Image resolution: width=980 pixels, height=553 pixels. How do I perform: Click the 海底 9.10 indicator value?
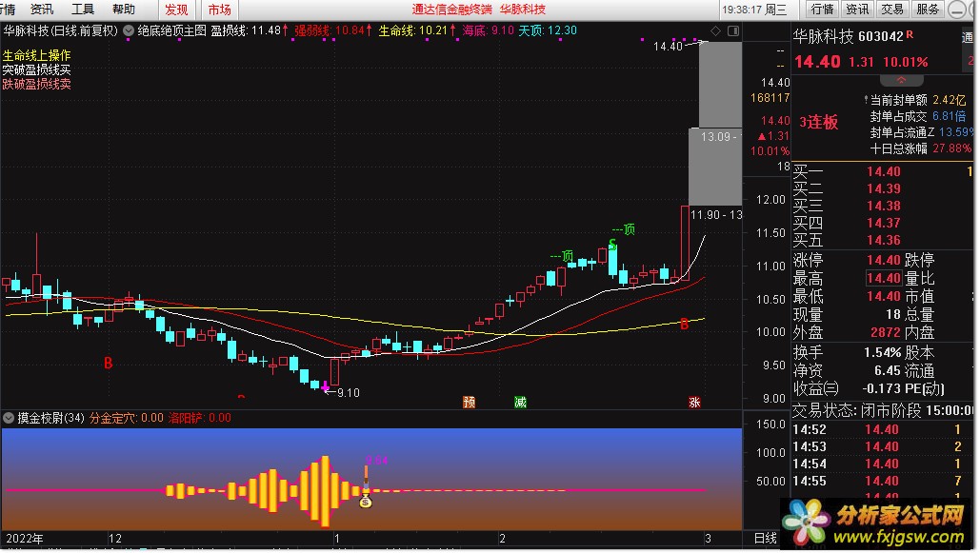pos(489,30)
